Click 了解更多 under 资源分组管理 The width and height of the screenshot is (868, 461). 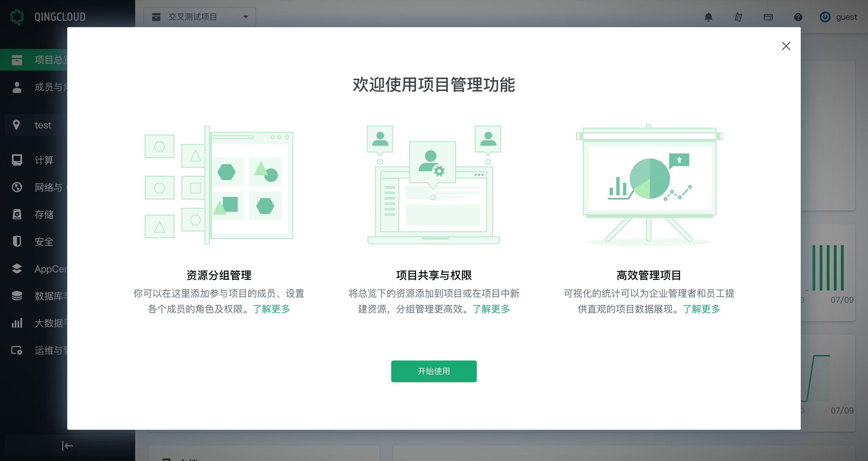point(271,309)
